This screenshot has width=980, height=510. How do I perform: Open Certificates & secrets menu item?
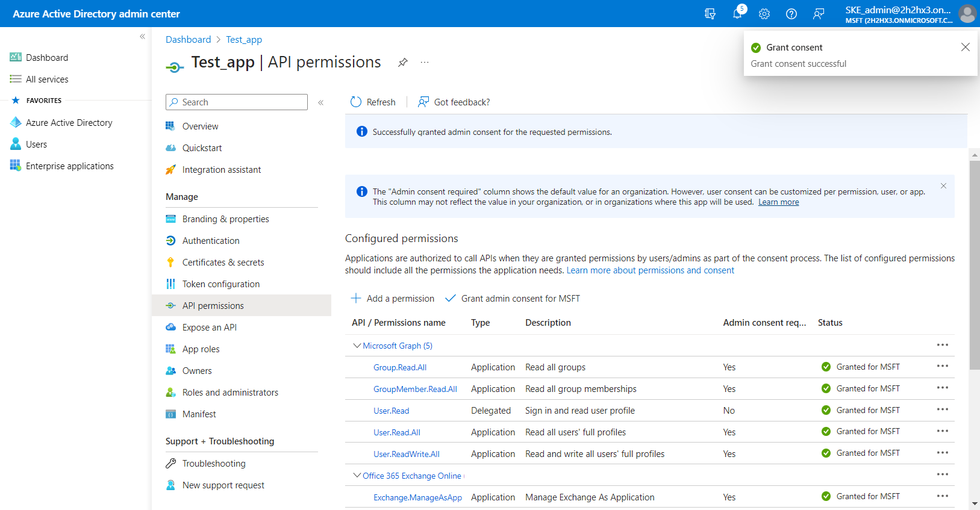point(223,263)
